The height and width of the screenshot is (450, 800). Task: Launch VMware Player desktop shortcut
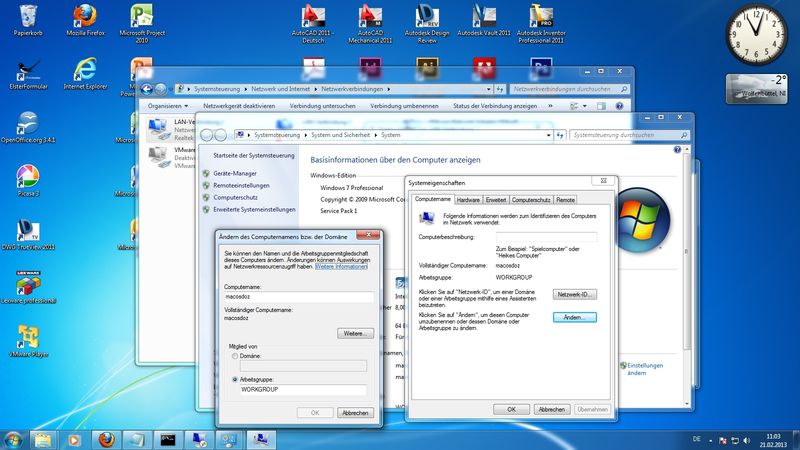27,337
